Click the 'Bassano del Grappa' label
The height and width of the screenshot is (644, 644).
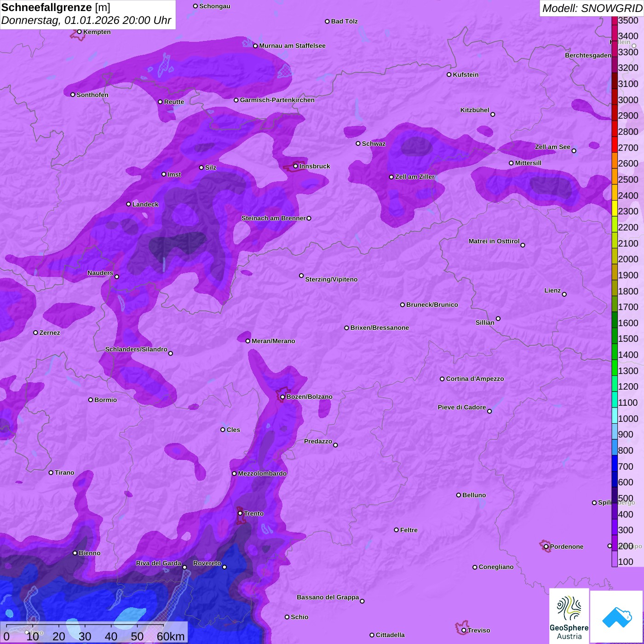coord(328,597)
